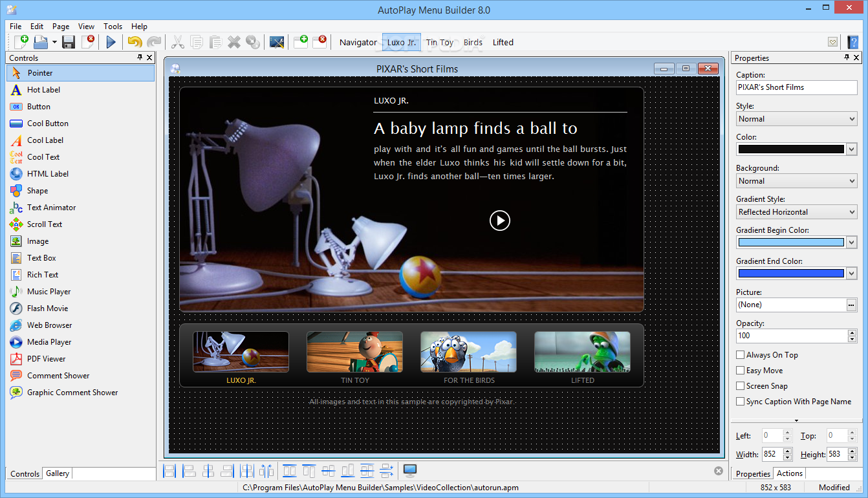Click the Picture browse ellipsis button

851,305
